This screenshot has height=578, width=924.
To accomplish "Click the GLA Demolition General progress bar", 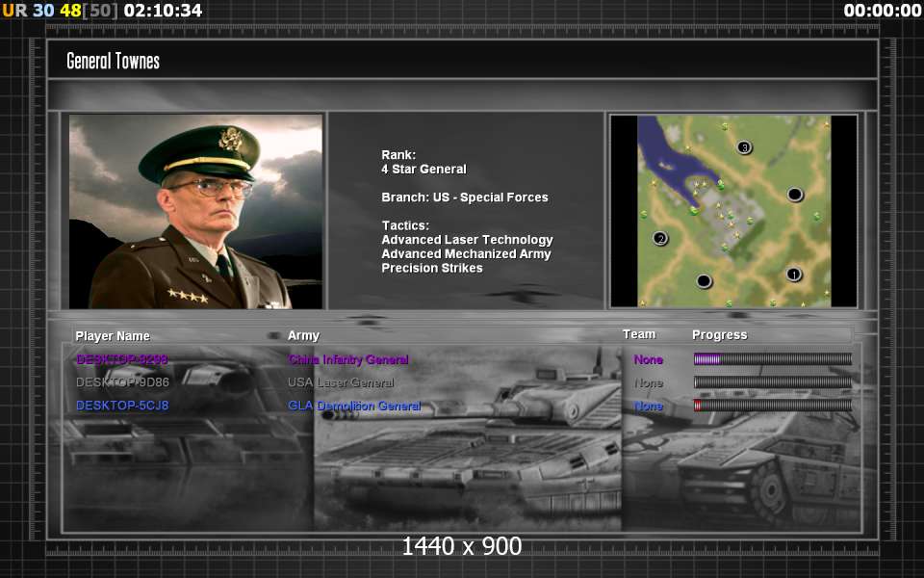I will pyautogui.click(x=773, y=406).
